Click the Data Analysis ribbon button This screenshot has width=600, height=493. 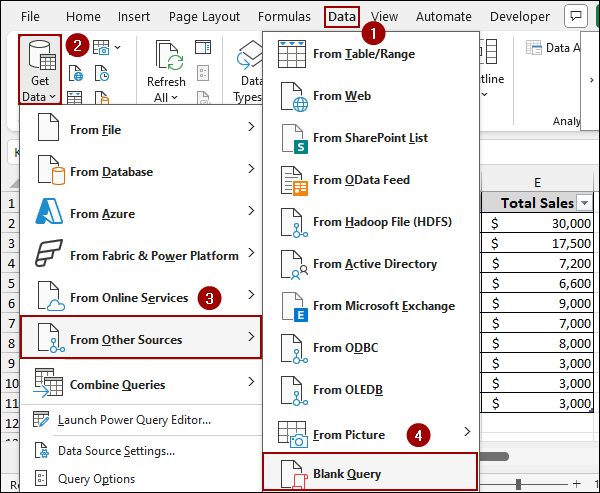pyautogui.click(x=553, y=48)
